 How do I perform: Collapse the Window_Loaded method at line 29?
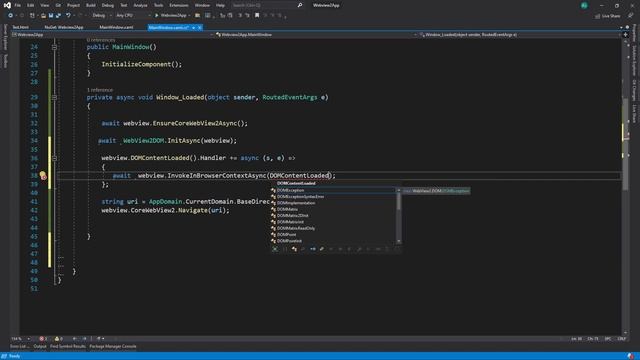(54, 98)
